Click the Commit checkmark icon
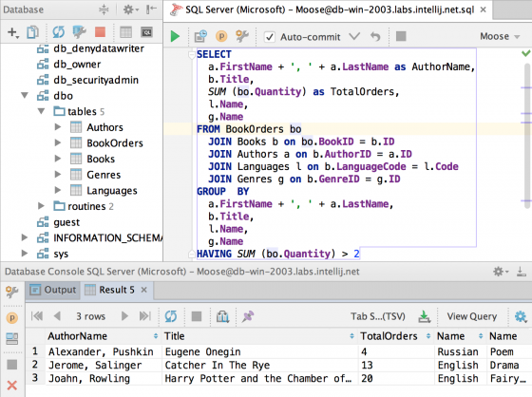 [354, 36]
